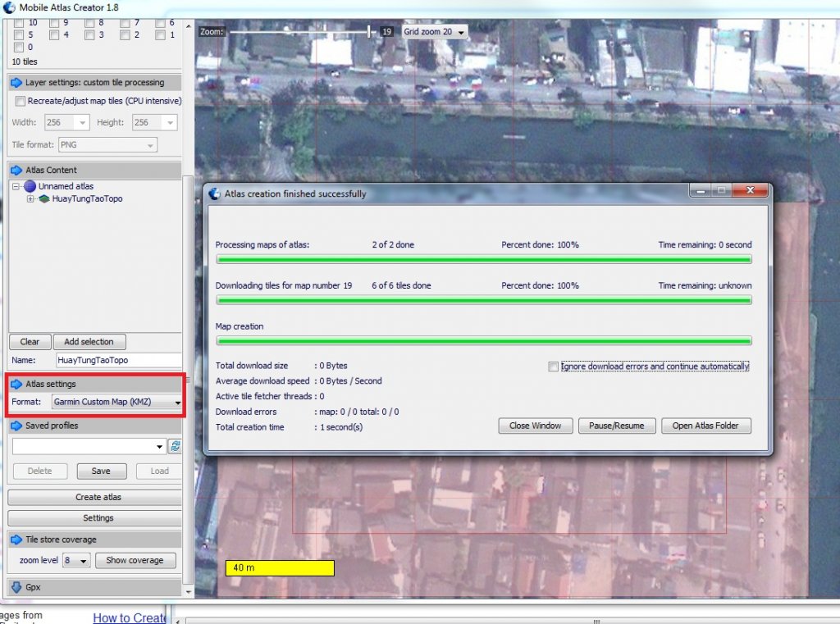This screenshot has height=624, width=840.
Task: Click the Open Atlas Folder button
Action: pos(705,426)
